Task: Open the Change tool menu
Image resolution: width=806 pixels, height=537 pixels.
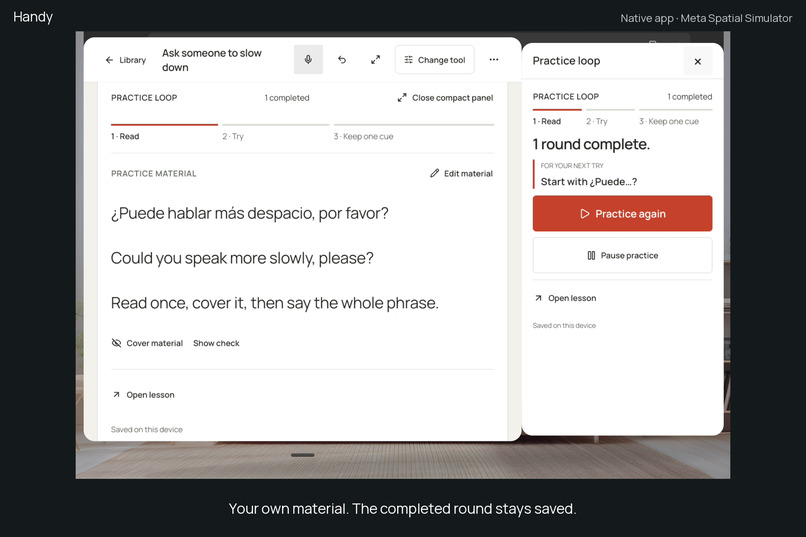Action: click(435, 60)
